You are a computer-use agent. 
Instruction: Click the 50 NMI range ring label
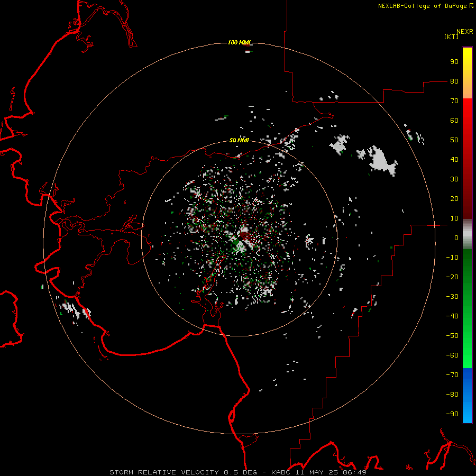239,140
